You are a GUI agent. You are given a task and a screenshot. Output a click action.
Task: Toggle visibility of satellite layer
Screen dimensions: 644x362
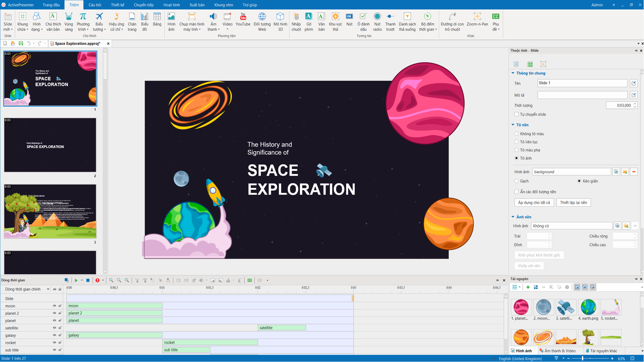(54, 328)
